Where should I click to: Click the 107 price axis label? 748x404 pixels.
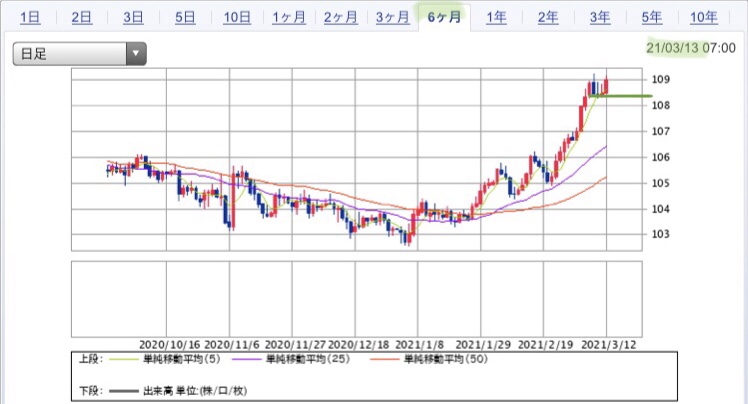(661, 131)
